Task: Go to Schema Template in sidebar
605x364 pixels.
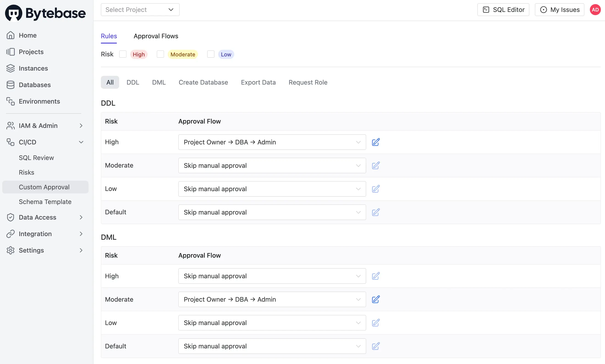Action: (45, 202)
